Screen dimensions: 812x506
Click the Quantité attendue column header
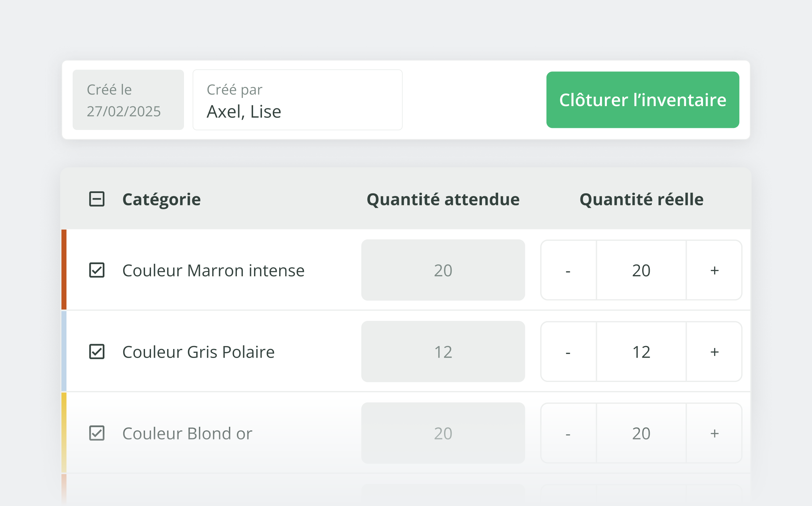pyautogui.click(x=443, y=199)
